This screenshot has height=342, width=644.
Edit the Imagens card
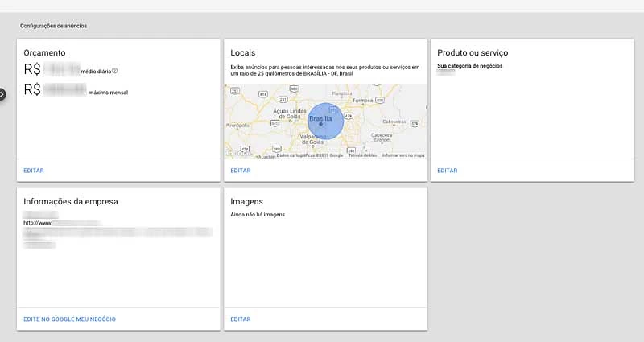pyautogui.click(x=240, y=319)
